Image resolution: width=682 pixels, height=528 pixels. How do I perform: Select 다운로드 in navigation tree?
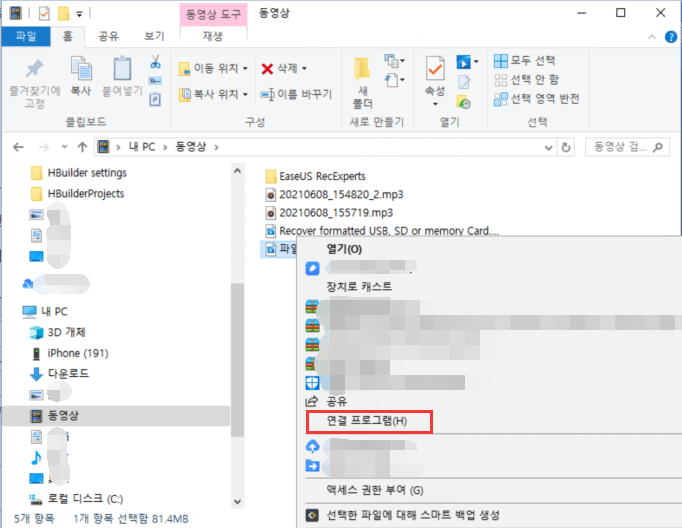point(59,374)
